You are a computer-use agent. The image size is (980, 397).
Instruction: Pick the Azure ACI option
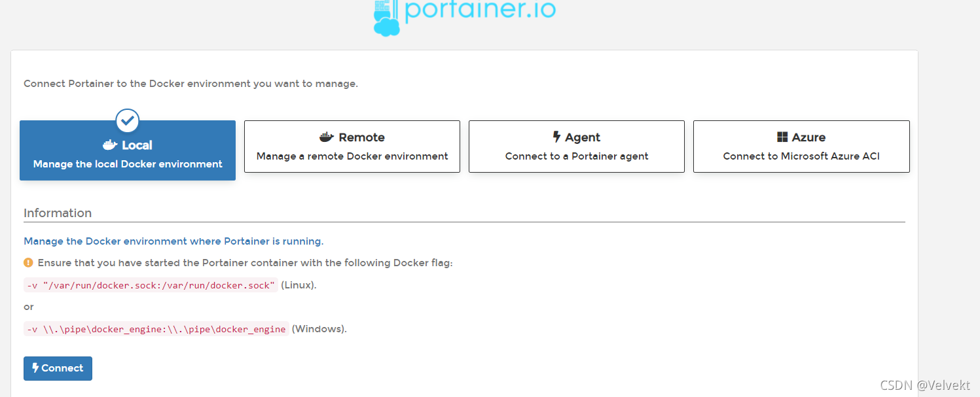(x=801, y=147)
